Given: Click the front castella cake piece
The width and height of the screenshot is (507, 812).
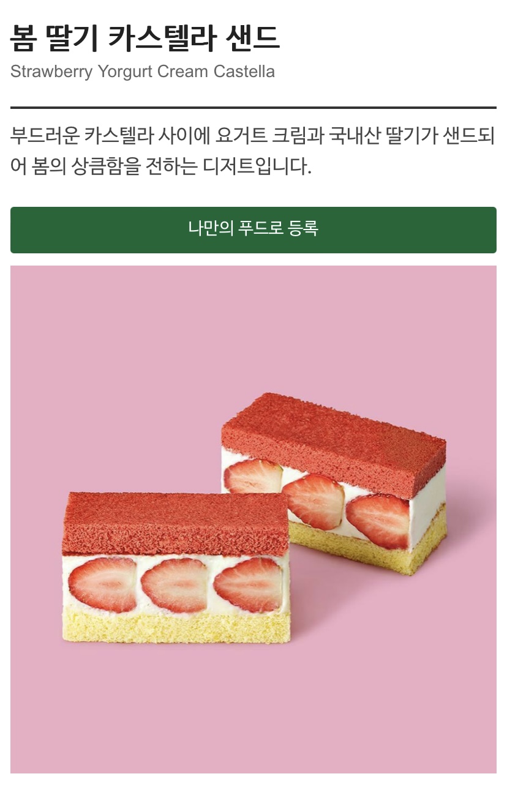Looking at the screenshot, I should [176, 567].
